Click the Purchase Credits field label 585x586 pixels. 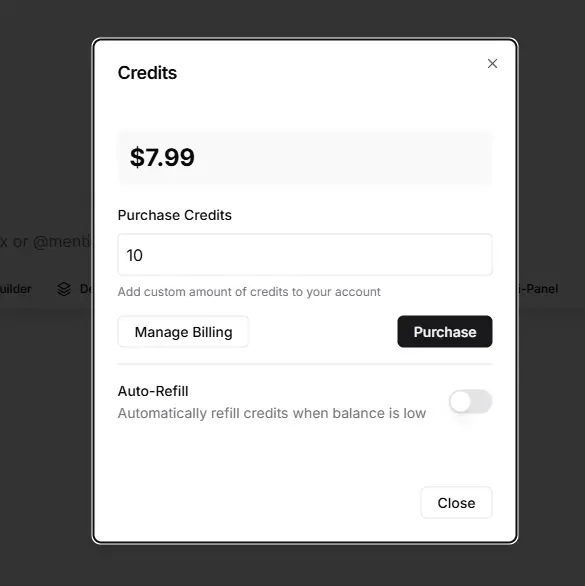[175, 215]
